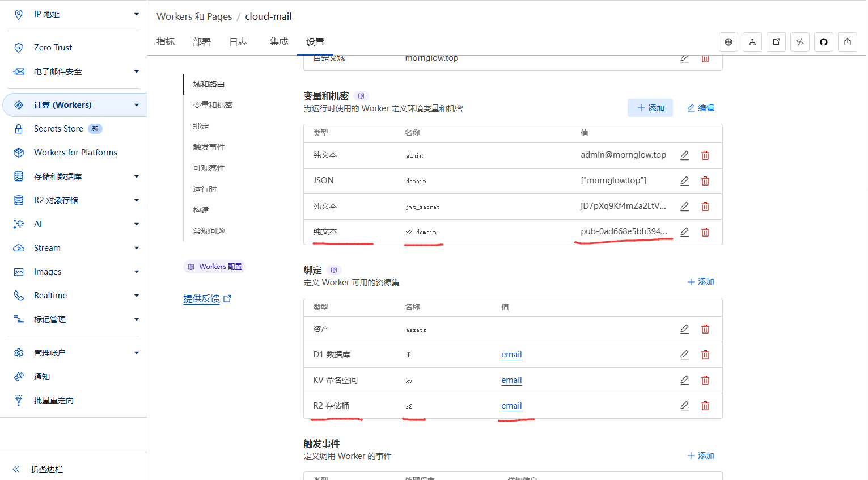Delete the R2 存储桶 binding
The image size is (868, 480).
[x=705, y=406]
